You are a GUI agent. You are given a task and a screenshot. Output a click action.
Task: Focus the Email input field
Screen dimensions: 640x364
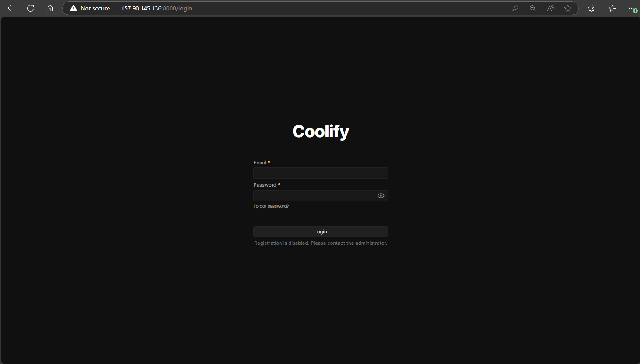tap(320, 173)
